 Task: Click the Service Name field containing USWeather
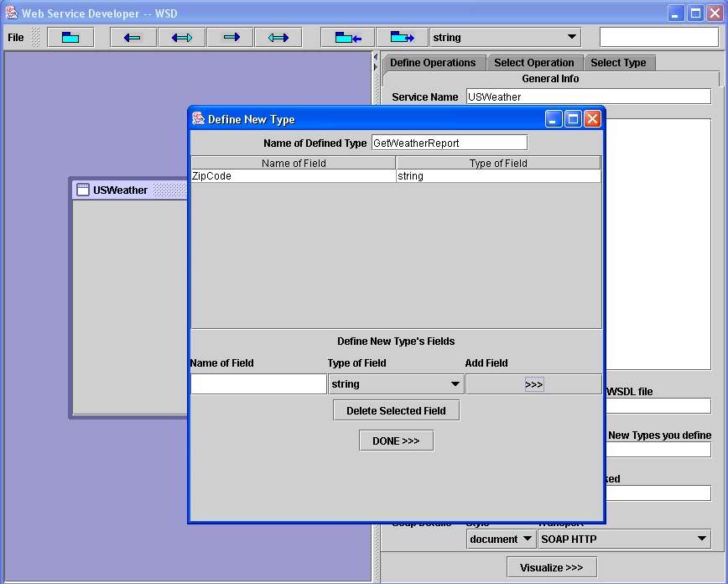click(588, 96)
